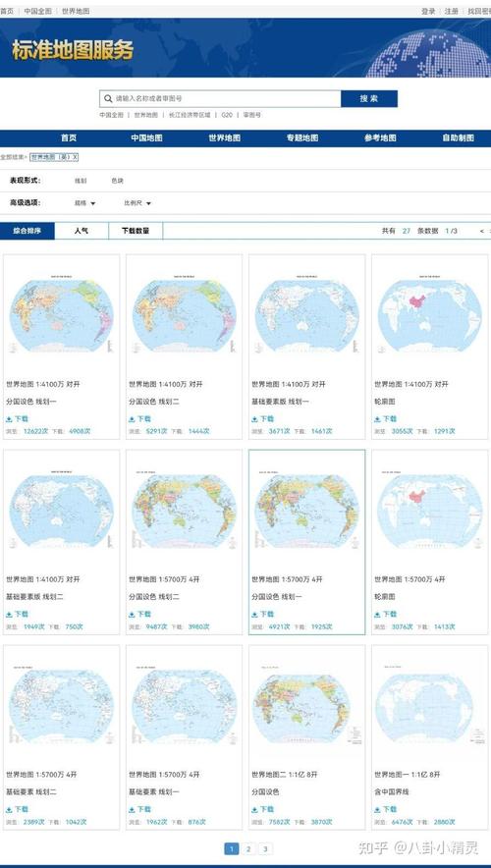Click the 标准地图服务 site title
This screenshot has height=868, width=491.
(x=73, y=50)
